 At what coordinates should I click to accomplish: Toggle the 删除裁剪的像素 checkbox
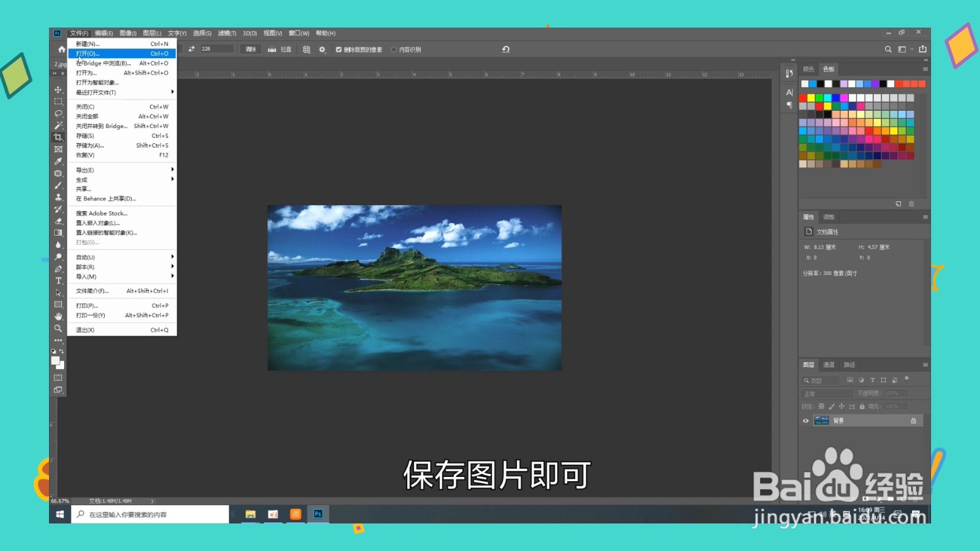[339, 50]
